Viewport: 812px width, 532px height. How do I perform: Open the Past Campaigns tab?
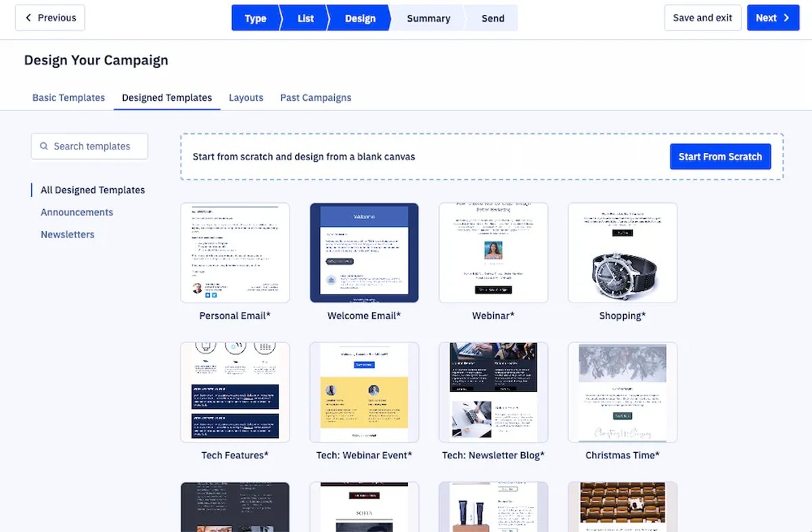coord(316,97)
